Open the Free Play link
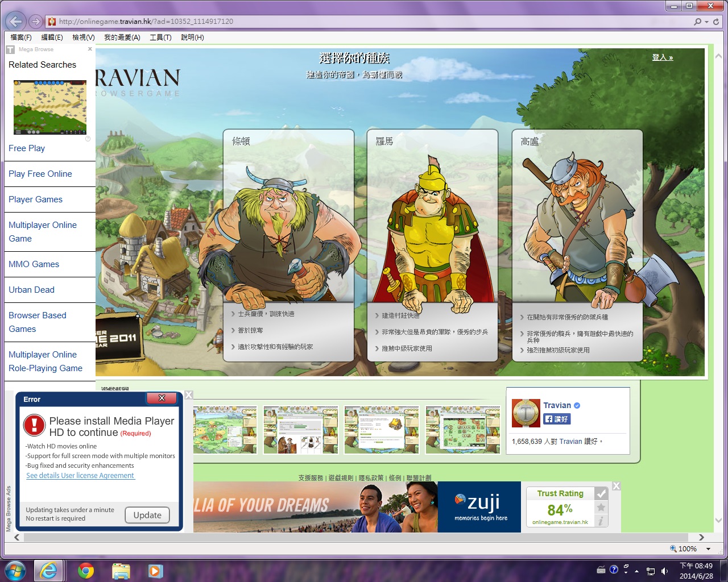 (27, 148)
